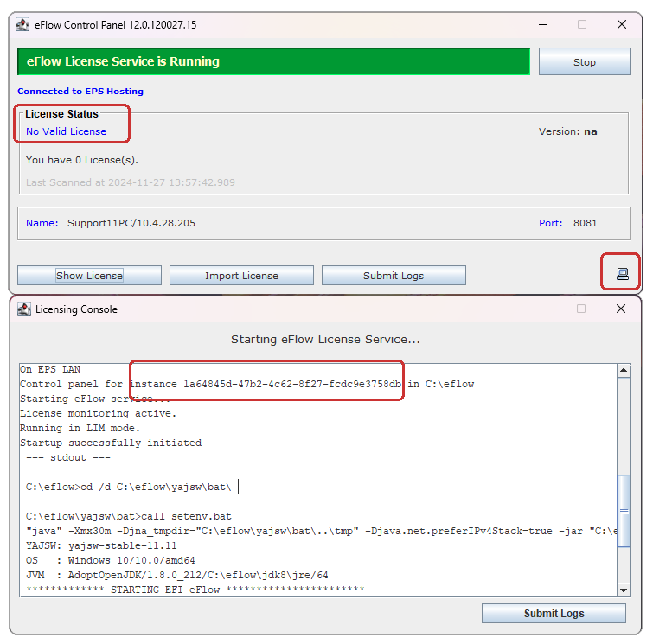The height and width of the screenshot is (644, 653).
Task: Click the console scrollbar down arrow
Action: tap(624, 590)
